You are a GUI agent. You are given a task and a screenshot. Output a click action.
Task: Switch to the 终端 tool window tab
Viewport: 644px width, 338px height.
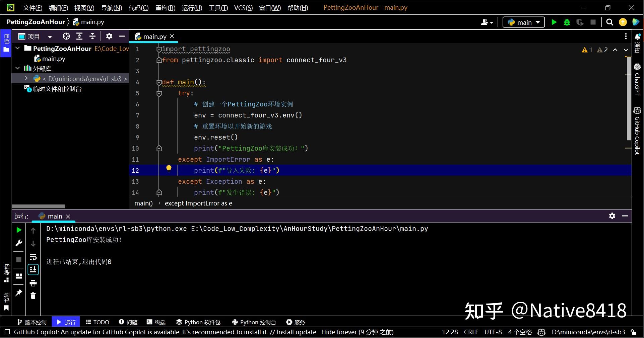tap(156, 322)
